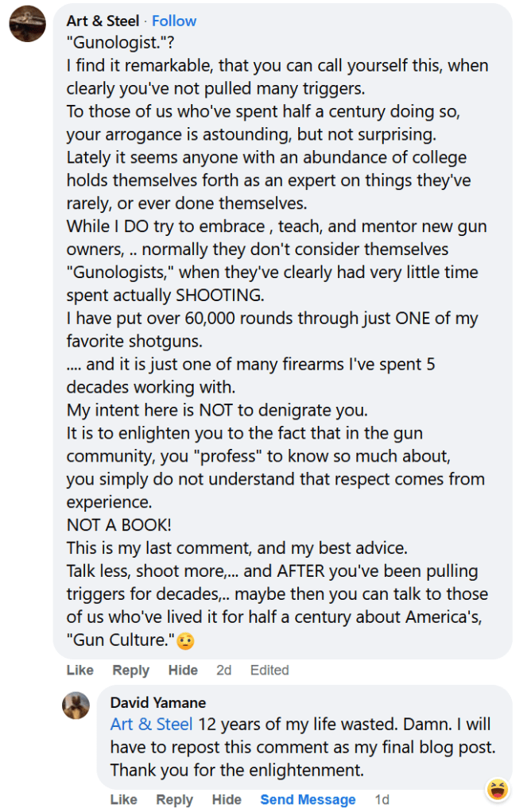Hide the Art & Steel comment

tap(183, 670)
